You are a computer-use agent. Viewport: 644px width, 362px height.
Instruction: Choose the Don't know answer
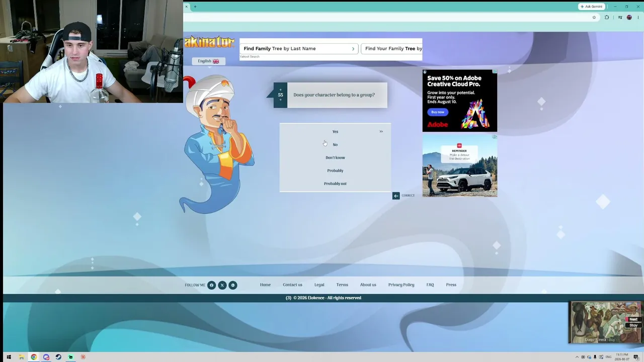coord(335,158)
